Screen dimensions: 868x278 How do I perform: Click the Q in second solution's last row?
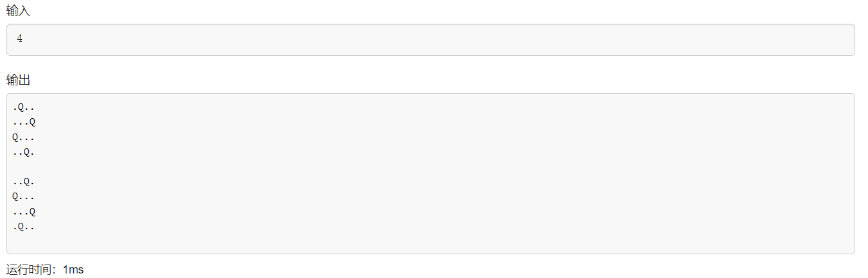[x=21, y=227]
